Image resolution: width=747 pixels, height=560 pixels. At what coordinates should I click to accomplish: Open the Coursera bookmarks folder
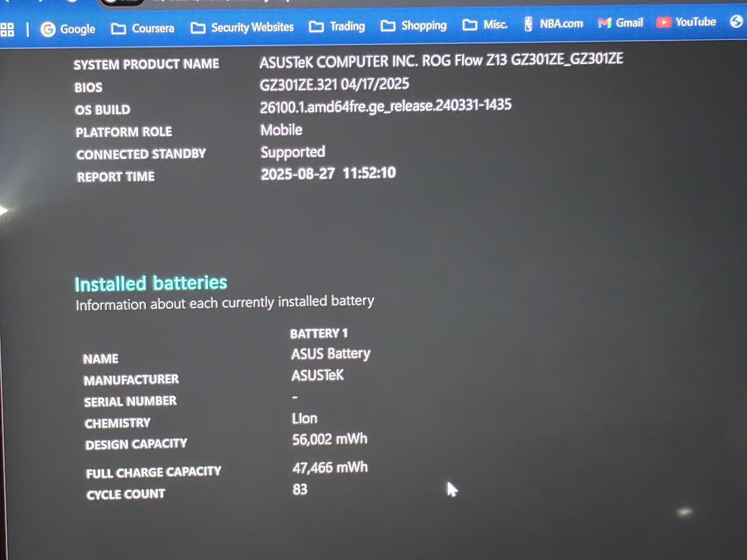tap(143, 28)
